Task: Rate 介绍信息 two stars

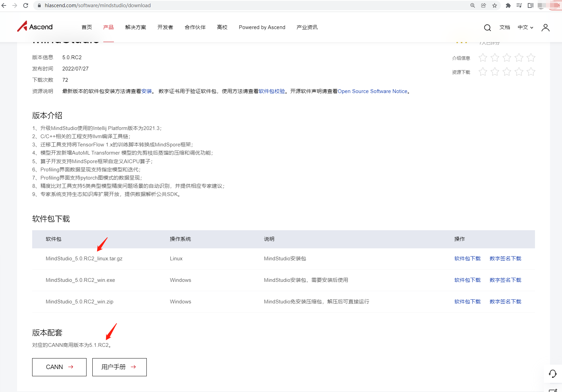Action: (495, 57)
